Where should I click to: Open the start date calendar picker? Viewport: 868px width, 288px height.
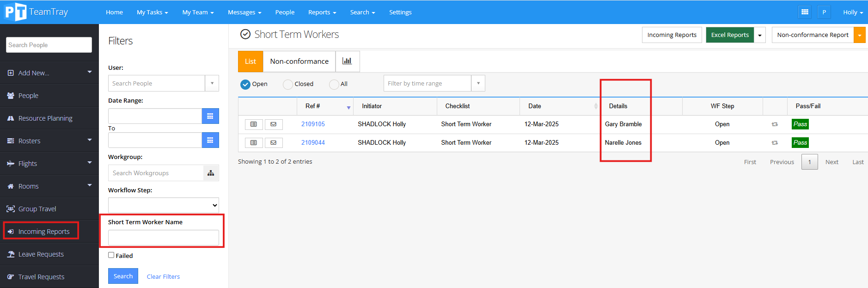pos(210,116)
